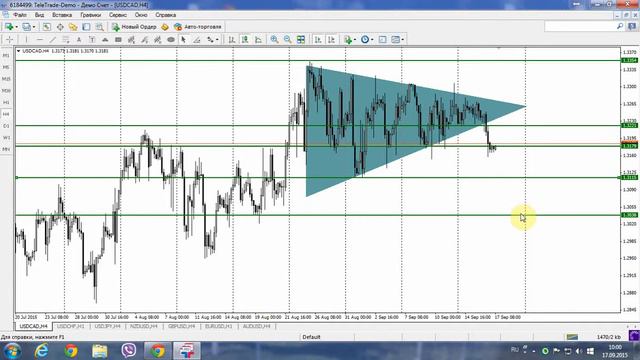This screenshot has height=360, width=640.
Task: Select the Rectangle shape tool
Action: (x=118, y=40)
